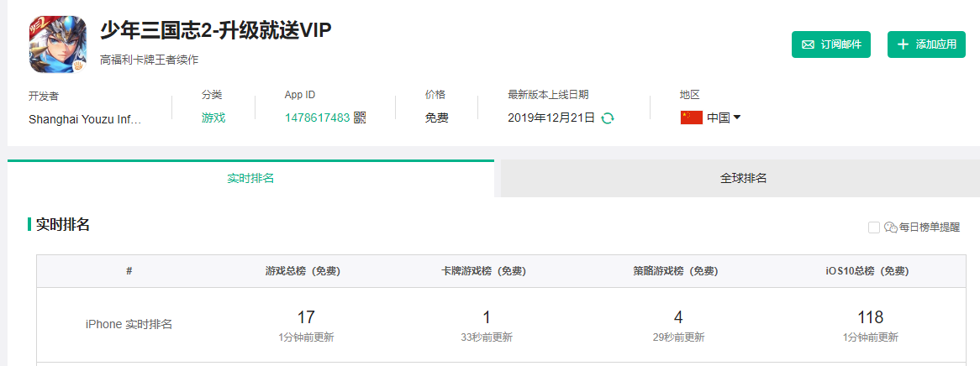
Task: Open the App ID 1478617483 link
Action: click(x=318, y=118)
